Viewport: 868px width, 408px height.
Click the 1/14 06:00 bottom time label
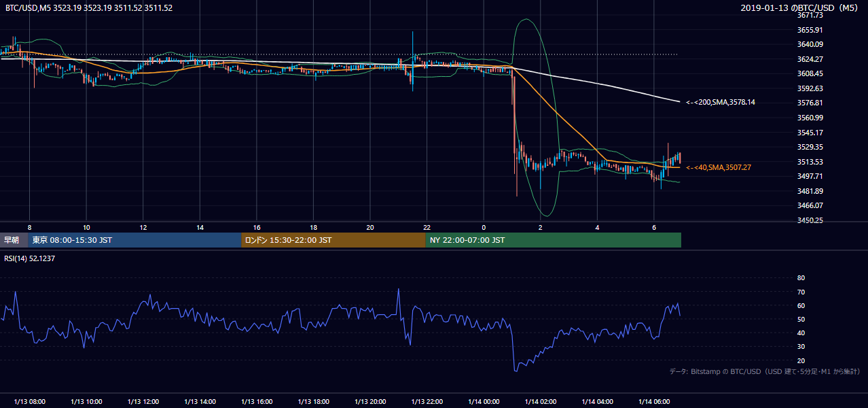[x=653, y=401]
